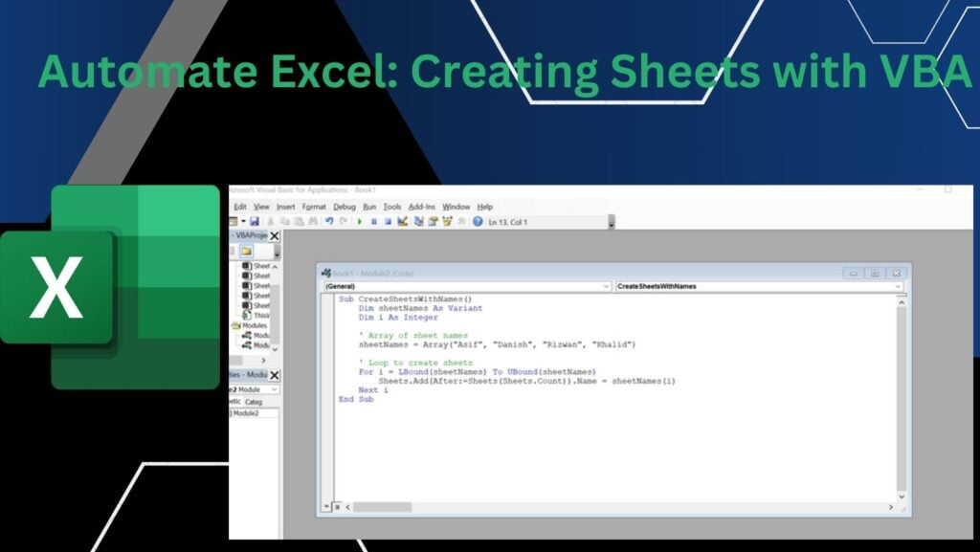Click the Save icon in the VBA toolbar
This screenshot has width=980, height=552.
click(x=255, y=222)
